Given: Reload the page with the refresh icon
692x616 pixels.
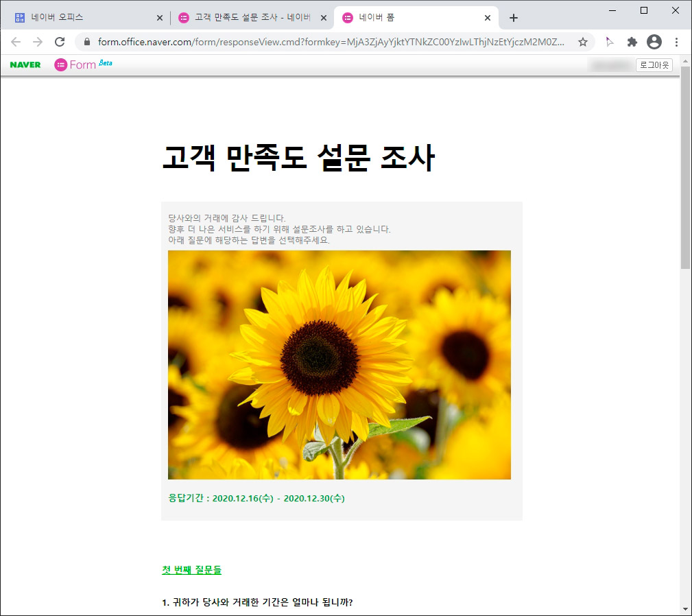Looking at the screenshot, I should pos(60,42).
